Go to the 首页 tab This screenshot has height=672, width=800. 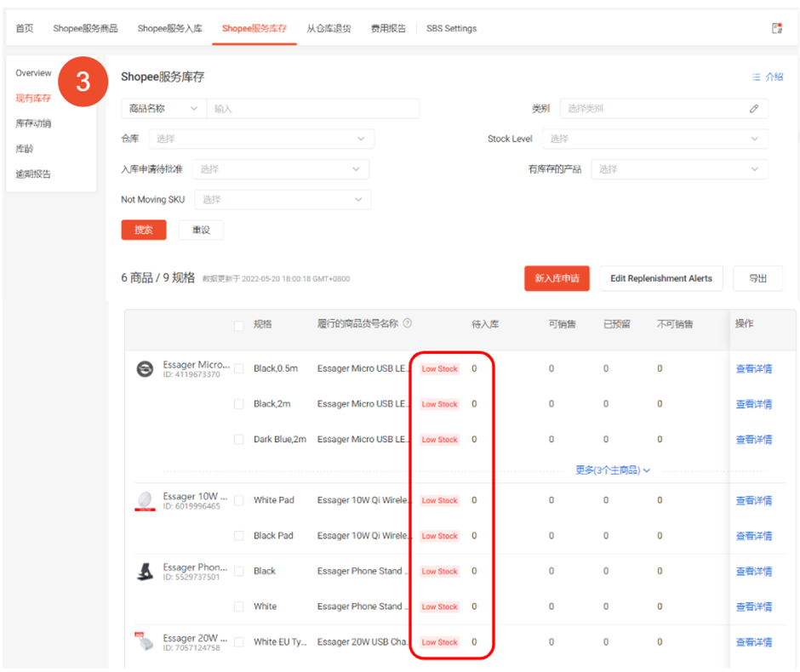pos(25,29)
